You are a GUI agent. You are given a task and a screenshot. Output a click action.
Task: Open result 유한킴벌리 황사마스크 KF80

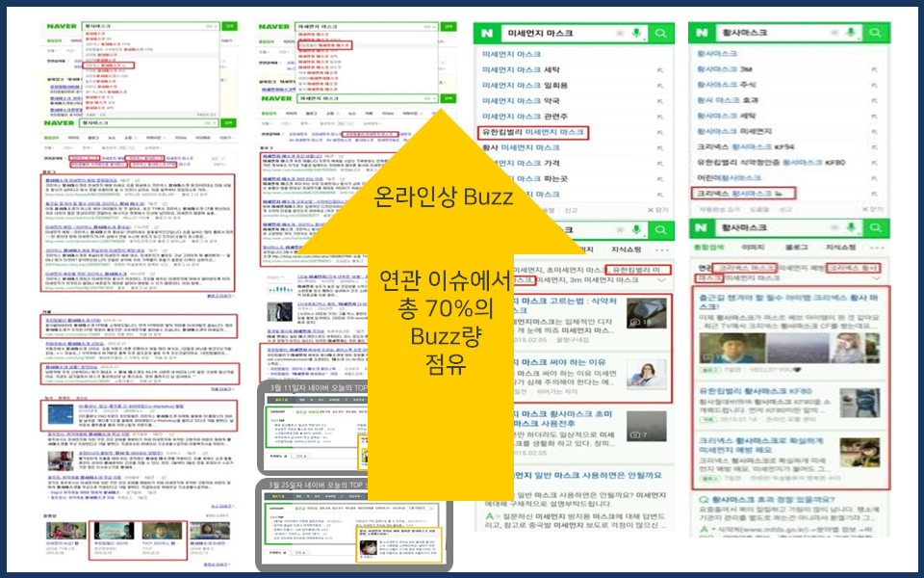(755, 391)
